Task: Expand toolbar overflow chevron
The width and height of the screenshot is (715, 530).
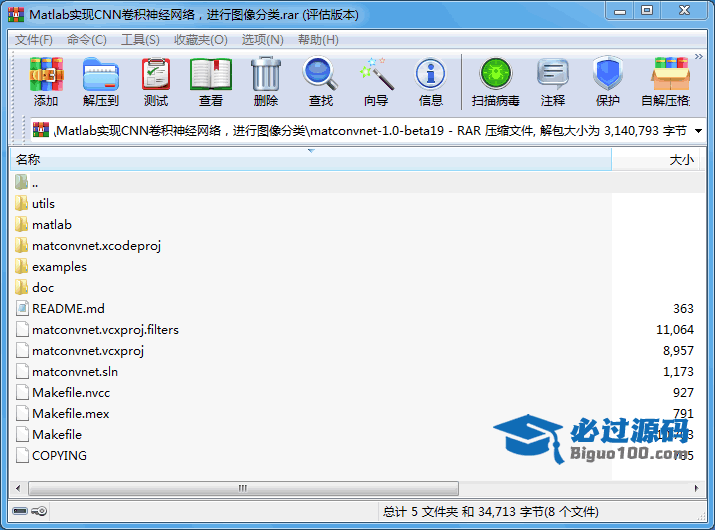Action: (699, 57)
